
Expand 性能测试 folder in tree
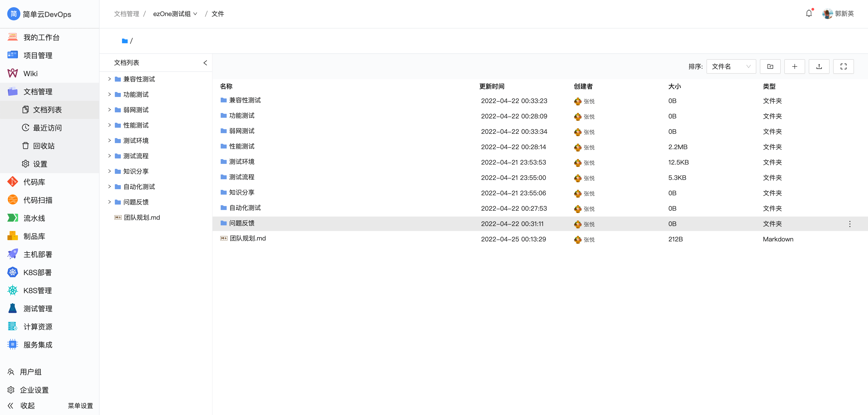coord(109,125)
